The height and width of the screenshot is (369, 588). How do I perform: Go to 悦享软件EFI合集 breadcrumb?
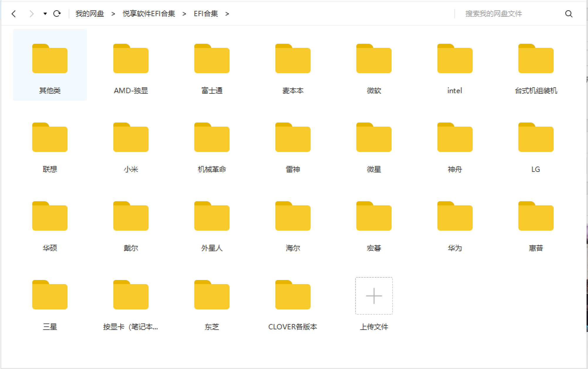click(149, 14)
